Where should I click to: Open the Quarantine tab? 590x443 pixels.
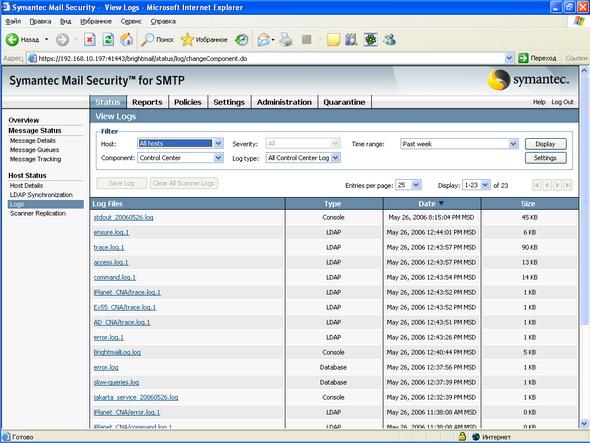(344, 102)
